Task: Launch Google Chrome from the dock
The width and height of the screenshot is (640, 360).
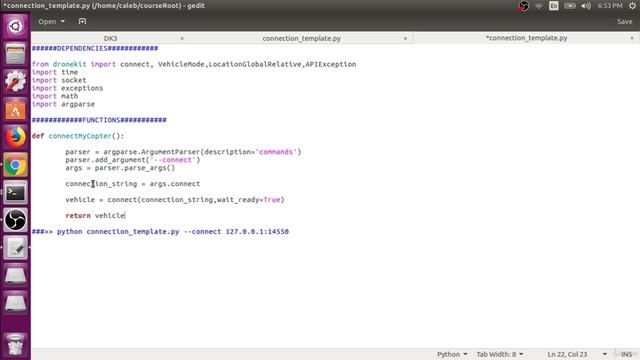Action: tap(15, 165)
